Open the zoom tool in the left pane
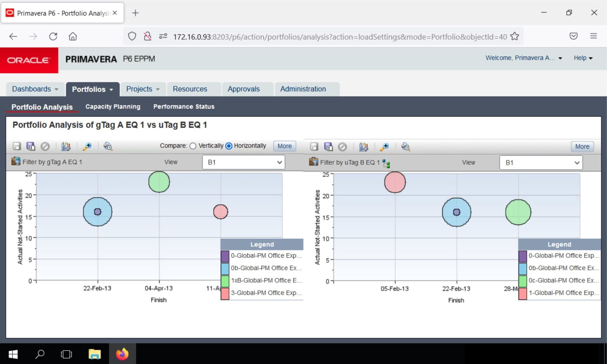 (87, 146)
